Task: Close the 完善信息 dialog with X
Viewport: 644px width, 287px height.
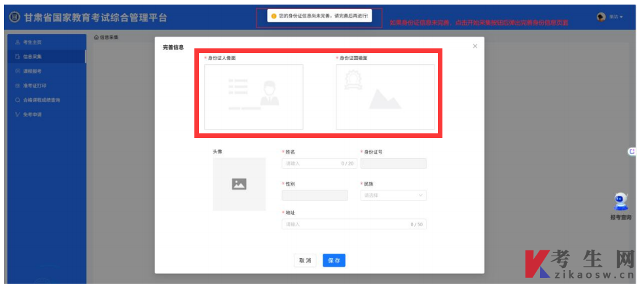Action: (x=474, y=46)
